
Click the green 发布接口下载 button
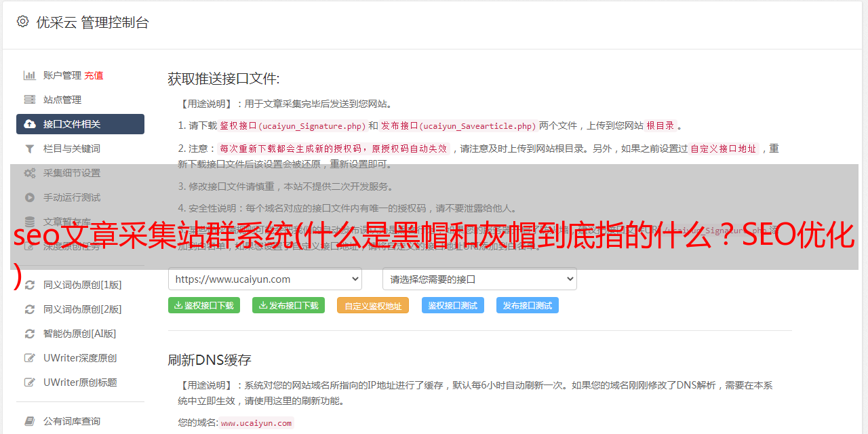288,305
